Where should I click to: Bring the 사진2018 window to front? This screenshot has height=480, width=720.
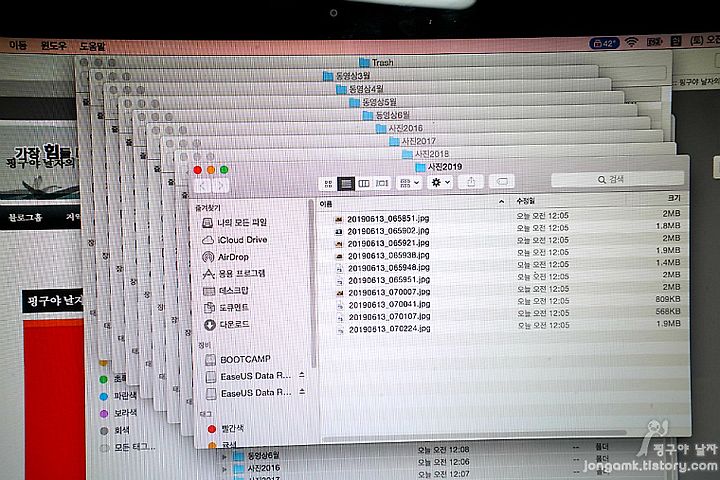tap(426, 154)
